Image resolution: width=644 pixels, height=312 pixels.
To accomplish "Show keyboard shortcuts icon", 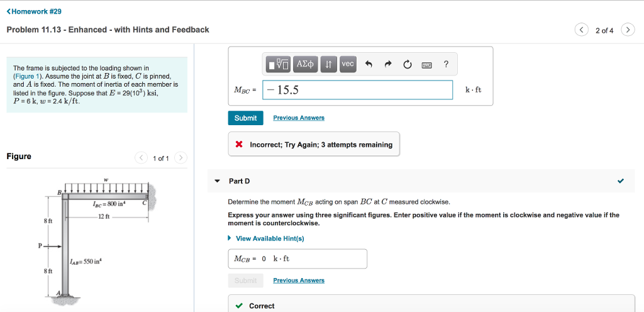I will 427,64.
